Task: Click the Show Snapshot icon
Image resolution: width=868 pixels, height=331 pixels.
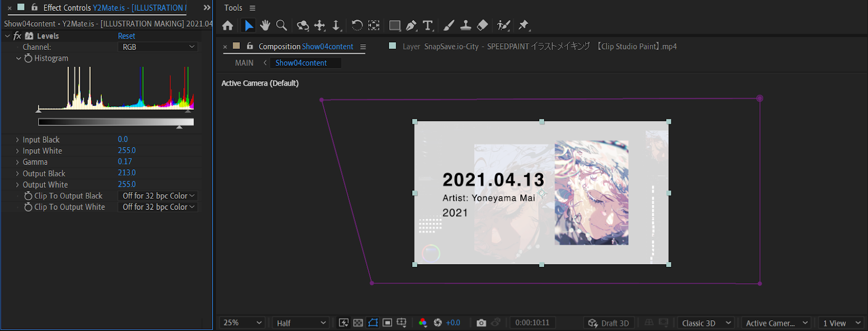Action: [x=496, y=323]
